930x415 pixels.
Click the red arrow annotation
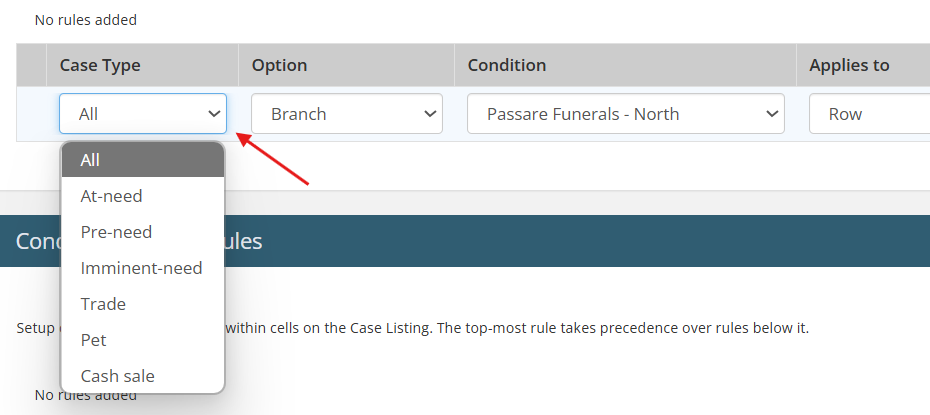273,160
